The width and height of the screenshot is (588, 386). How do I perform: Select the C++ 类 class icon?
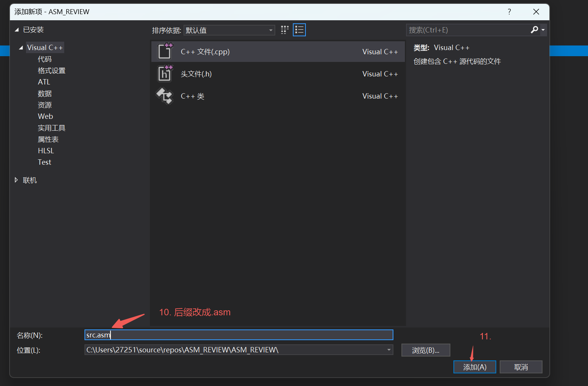click(x=165, y=96)
